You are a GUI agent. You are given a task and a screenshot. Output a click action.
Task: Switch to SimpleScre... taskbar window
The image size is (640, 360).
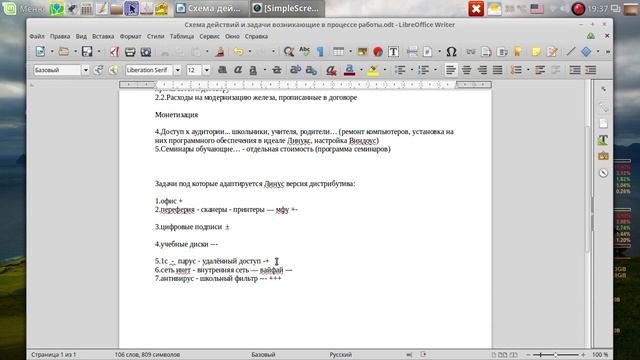(287, 8)
